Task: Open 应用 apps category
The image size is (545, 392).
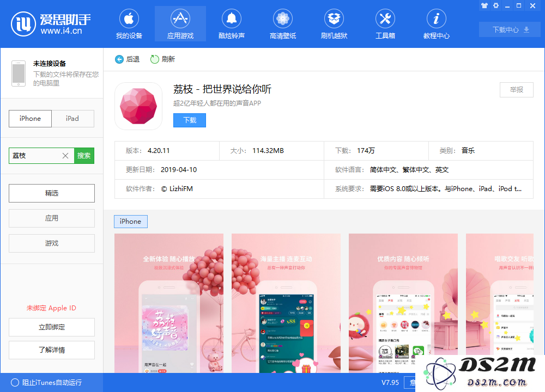Action: tap(52, 218)
